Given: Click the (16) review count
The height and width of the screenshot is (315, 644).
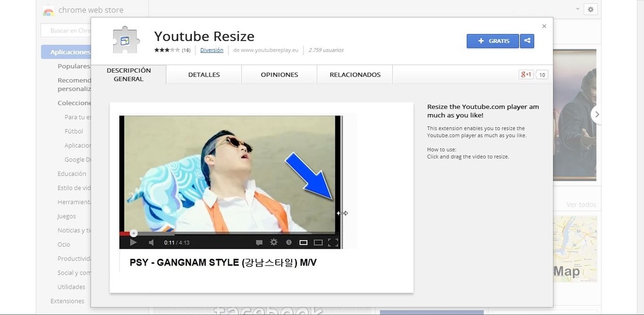Looking at the screenshot, I should [x=186, y=50].
